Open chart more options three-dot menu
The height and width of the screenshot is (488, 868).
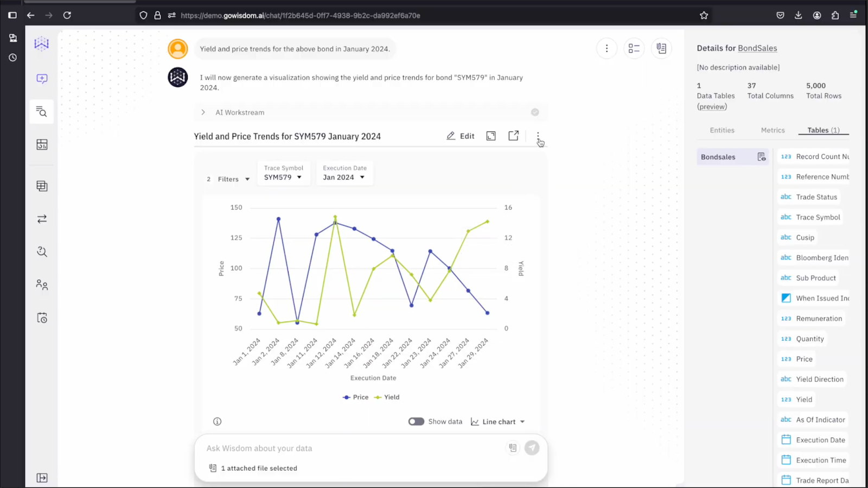click(x=538, y=136)
